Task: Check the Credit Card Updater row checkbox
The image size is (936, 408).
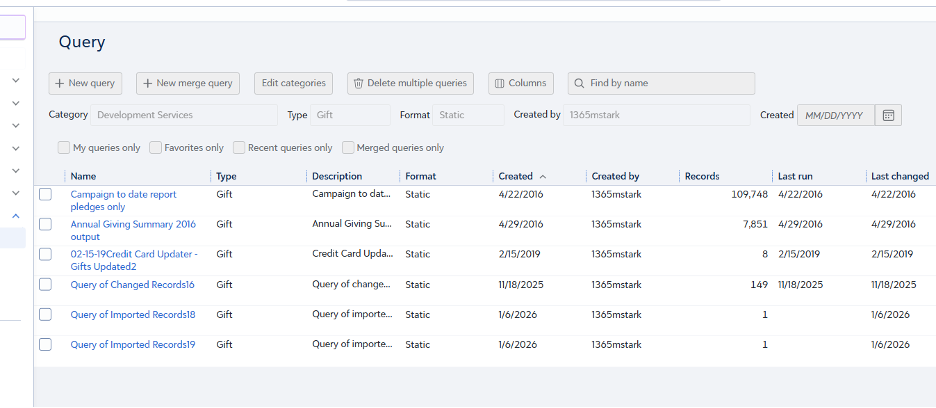Action: tap(45, 254)
